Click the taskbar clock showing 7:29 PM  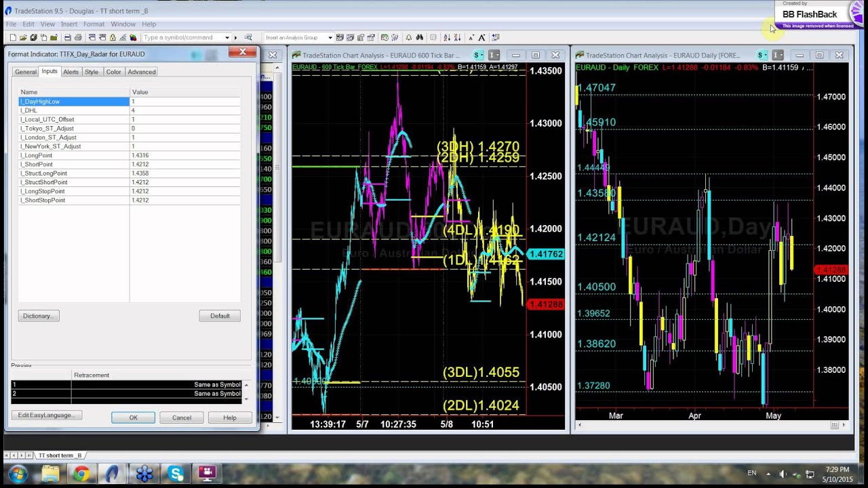click(x=838, y=469)
